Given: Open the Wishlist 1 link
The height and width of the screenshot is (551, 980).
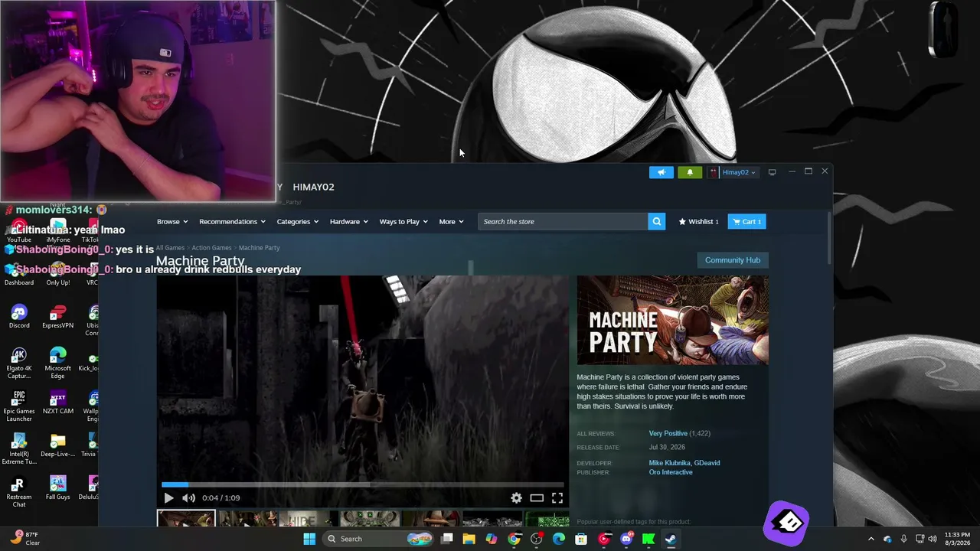Looking at the screenshot, I should click(x=699, y=221).
